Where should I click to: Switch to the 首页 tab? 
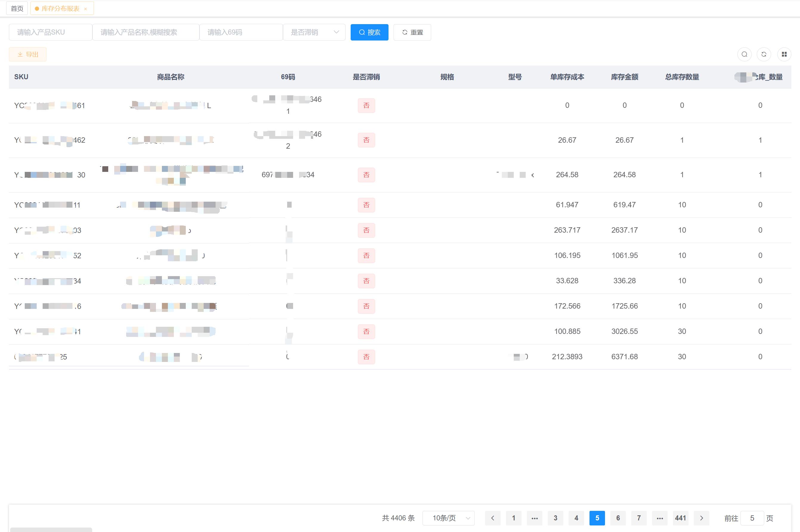click(17, 8)
